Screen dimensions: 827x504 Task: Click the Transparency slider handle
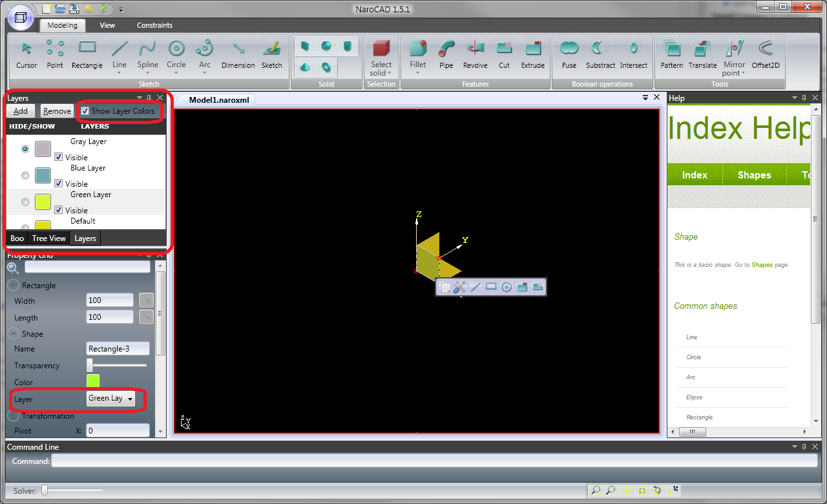(90, 366)
